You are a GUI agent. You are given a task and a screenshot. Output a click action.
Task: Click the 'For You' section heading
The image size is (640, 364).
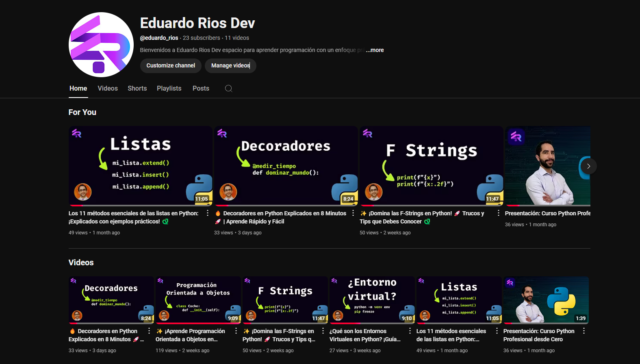[82, 112]
